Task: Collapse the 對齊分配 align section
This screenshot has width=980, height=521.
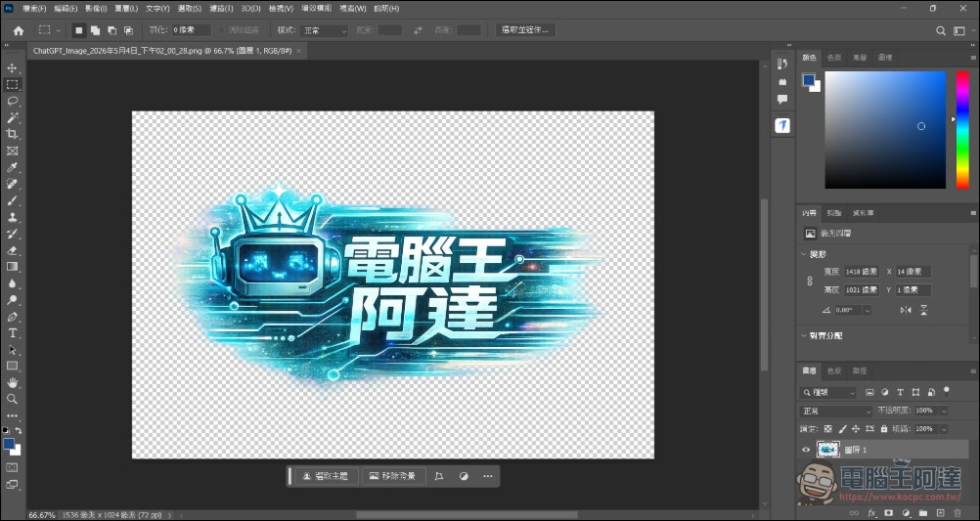Action: [804, 335]
